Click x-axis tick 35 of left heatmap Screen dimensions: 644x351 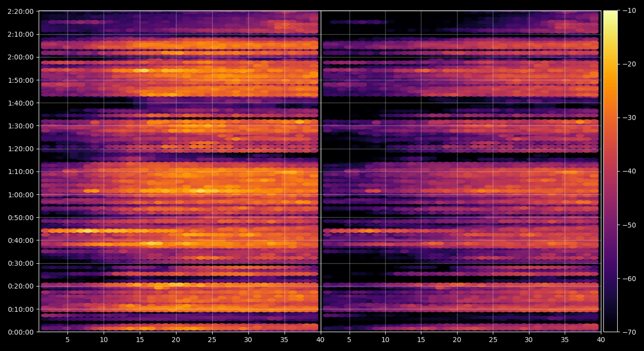click(284, 340)
